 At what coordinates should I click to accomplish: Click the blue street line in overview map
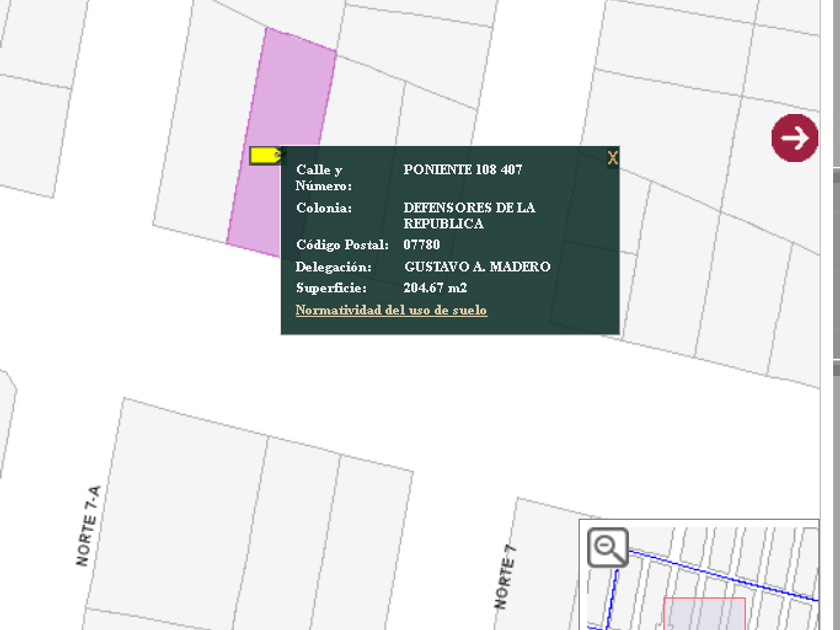point(720,573)
